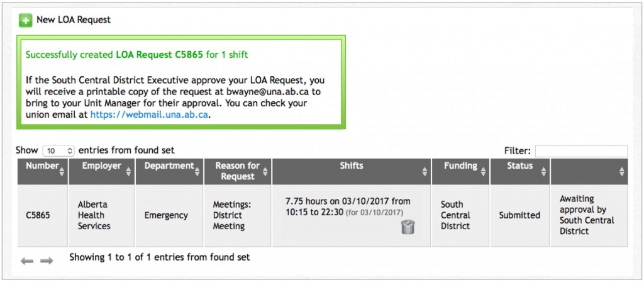Click the Shifts column header

352,171
